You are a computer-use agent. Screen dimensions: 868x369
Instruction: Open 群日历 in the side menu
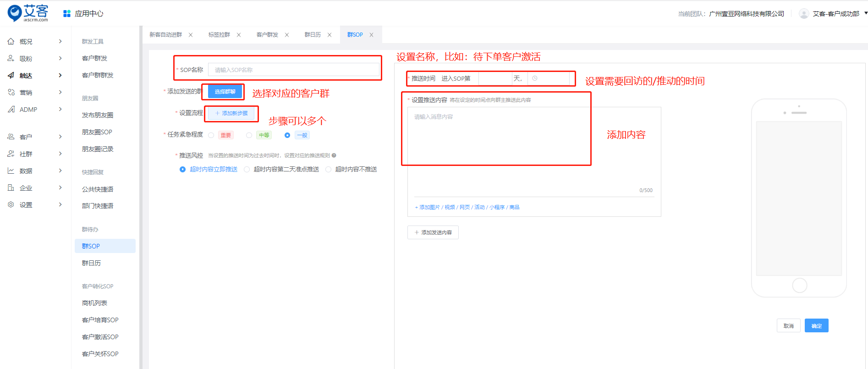coord(91,263)
